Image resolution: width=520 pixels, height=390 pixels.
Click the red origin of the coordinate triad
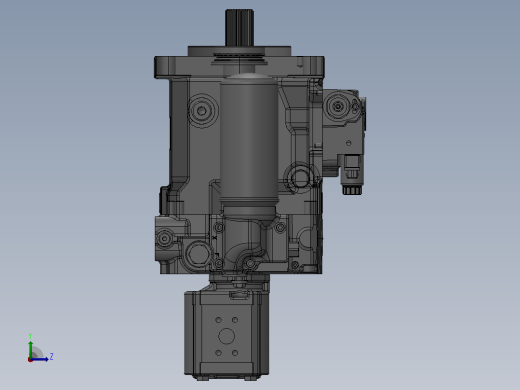pos(30,360)
